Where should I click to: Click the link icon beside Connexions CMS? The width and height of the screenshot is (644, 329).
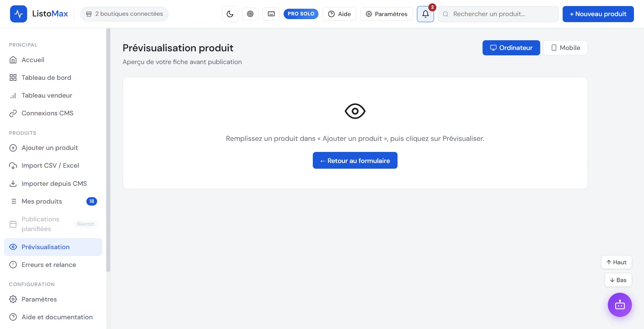(x=13, y=113)
